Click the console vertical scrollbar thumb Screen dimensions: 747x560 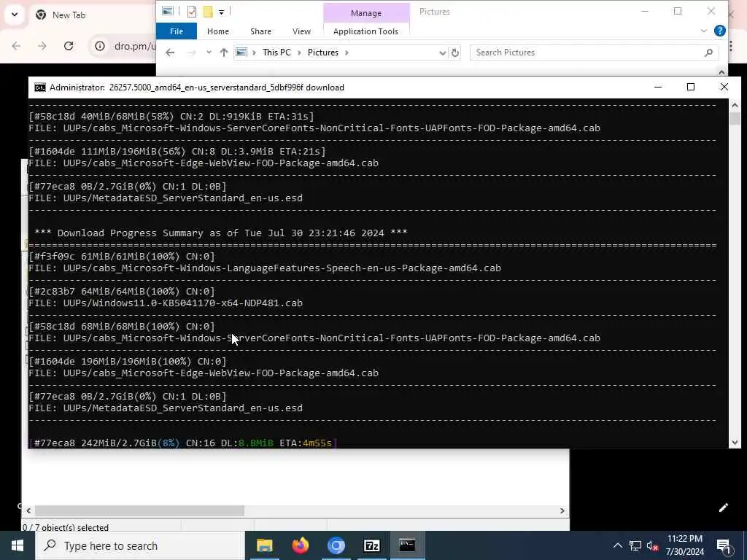734,119
